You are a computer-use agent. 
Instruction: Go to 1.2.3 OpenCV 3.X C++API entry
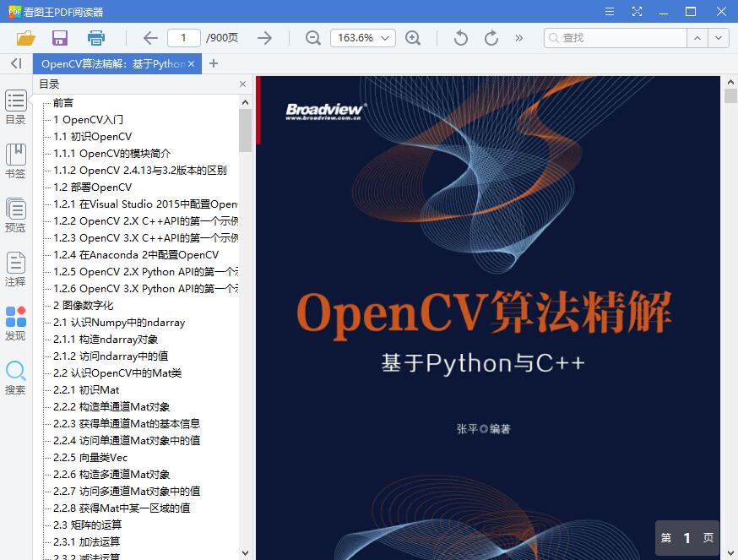click(x=145, y=238)
